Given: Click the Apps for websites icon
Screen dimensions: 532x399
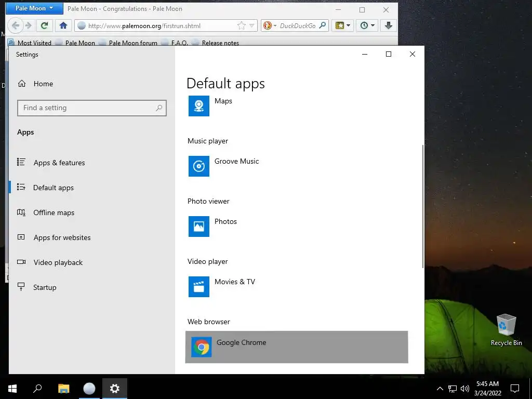Looking at the screenshot, I should [21, 237].
